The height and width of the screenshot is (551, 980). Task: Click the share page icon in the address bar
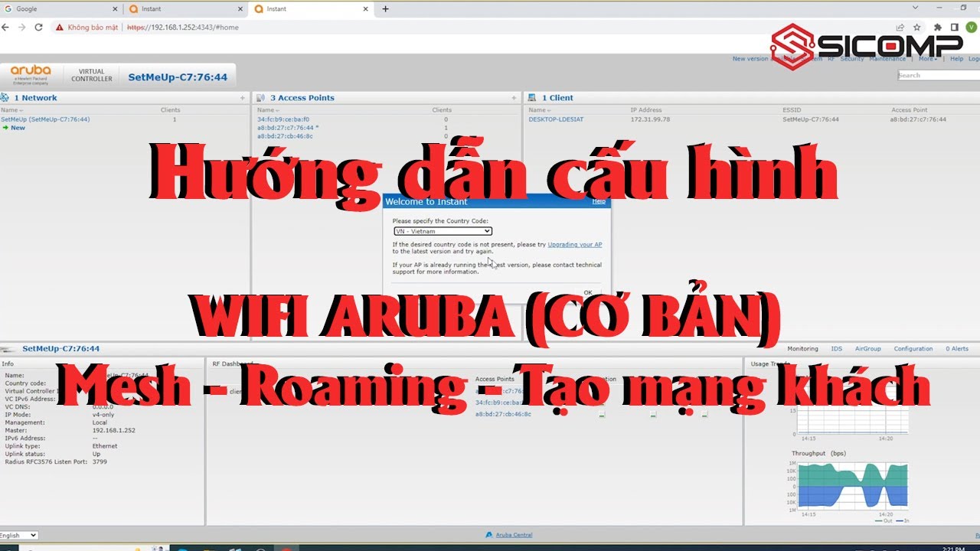902,27
